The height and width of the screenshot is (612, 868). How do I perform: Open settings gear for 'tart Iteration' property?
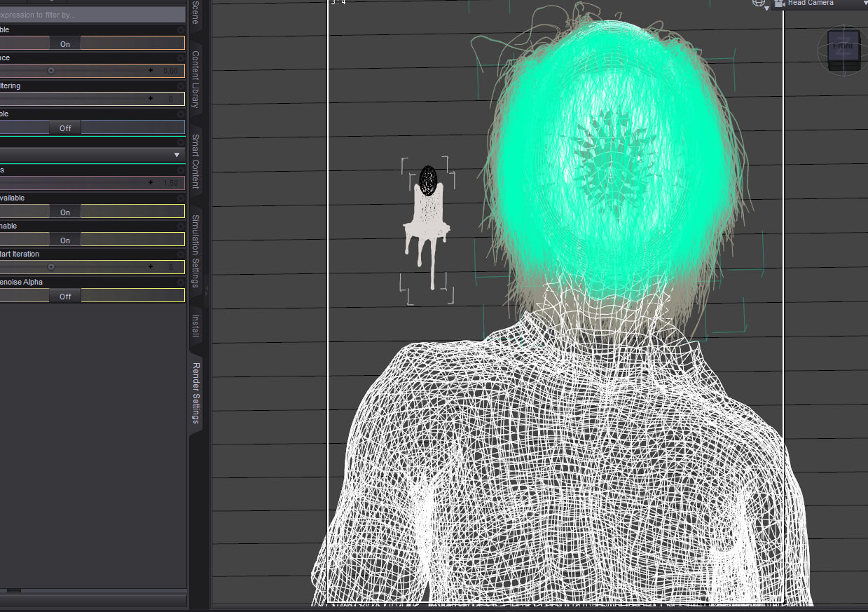tap(181, 254)
